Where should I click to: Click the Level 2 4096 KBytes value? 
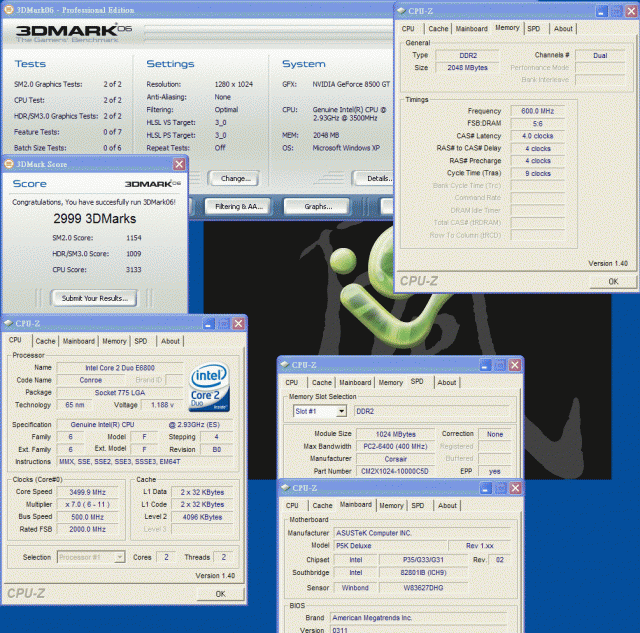pos(202,517)
